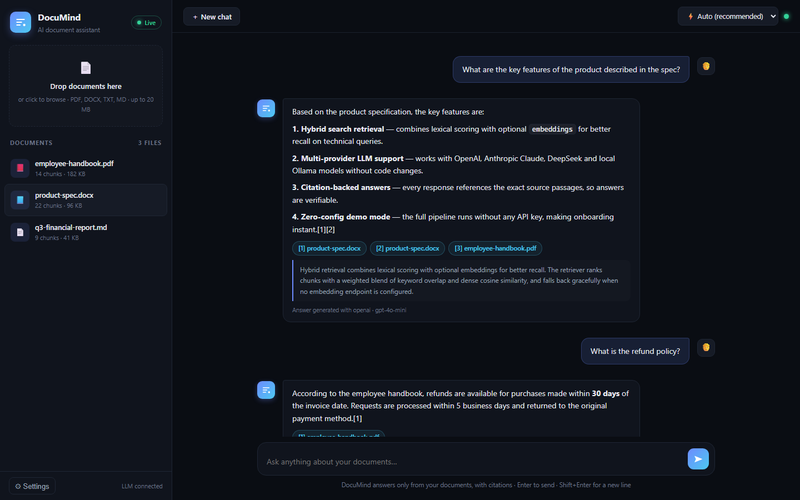Image resolution: width=800 pixels, height=500 pixels.
Task: Click the document upload file icon
Action: 86,68
